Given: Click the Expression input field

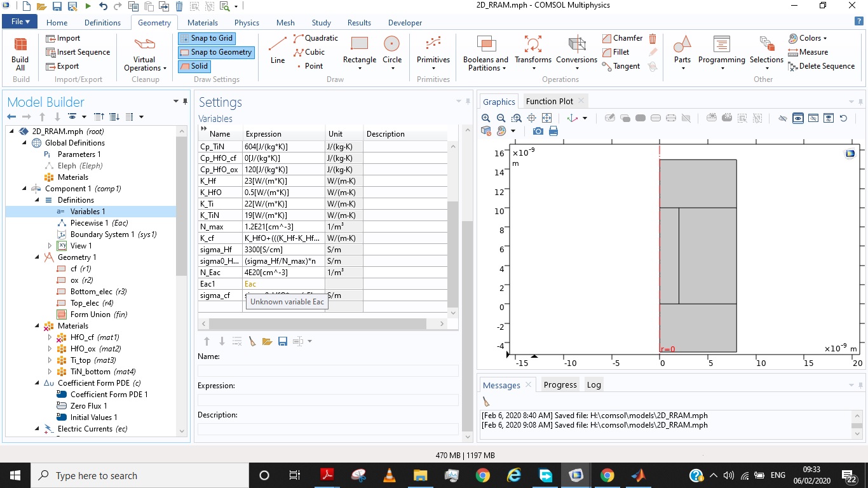Looking at the screenshot, I should (327, 400).
